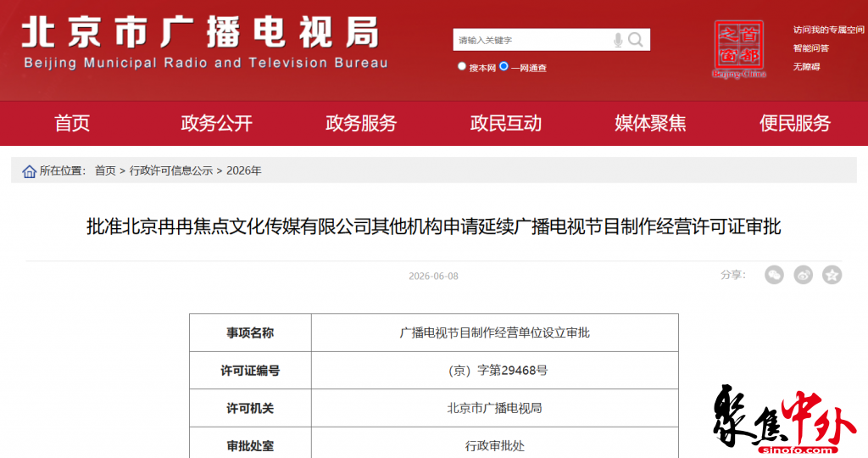Select the 一网通查 radio option

(x=504, y=66)
